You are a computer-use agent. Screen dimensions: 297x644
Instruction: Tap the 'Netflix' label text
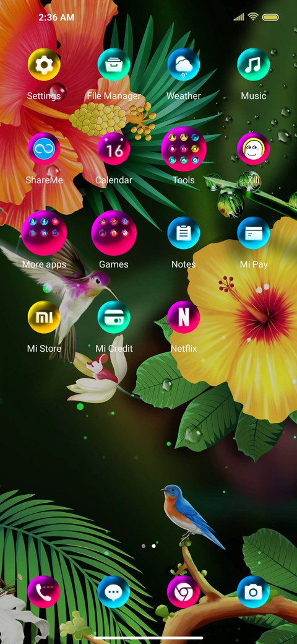click(x=184, y=349)
